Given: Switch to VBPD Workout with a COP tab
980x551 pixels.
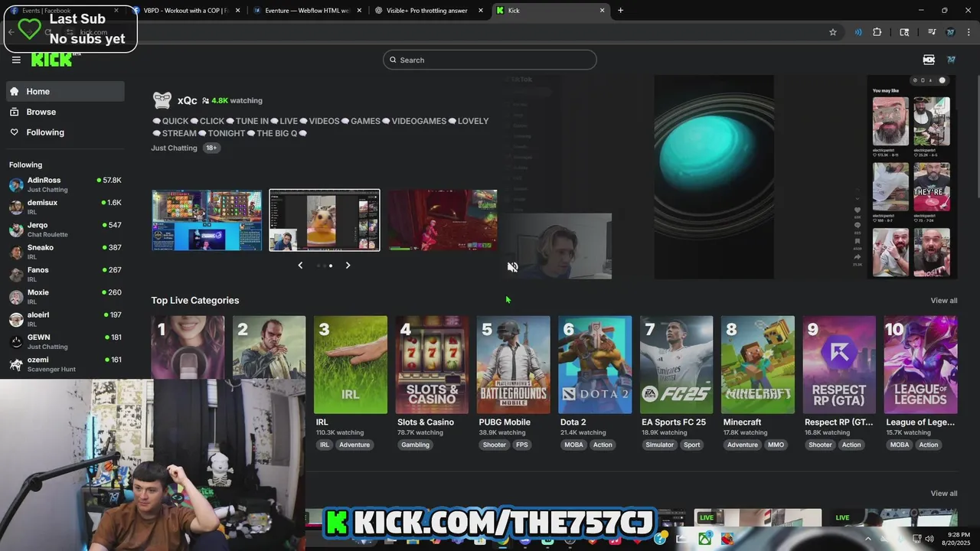Looking at the screenshot, I should coord(187,10).
